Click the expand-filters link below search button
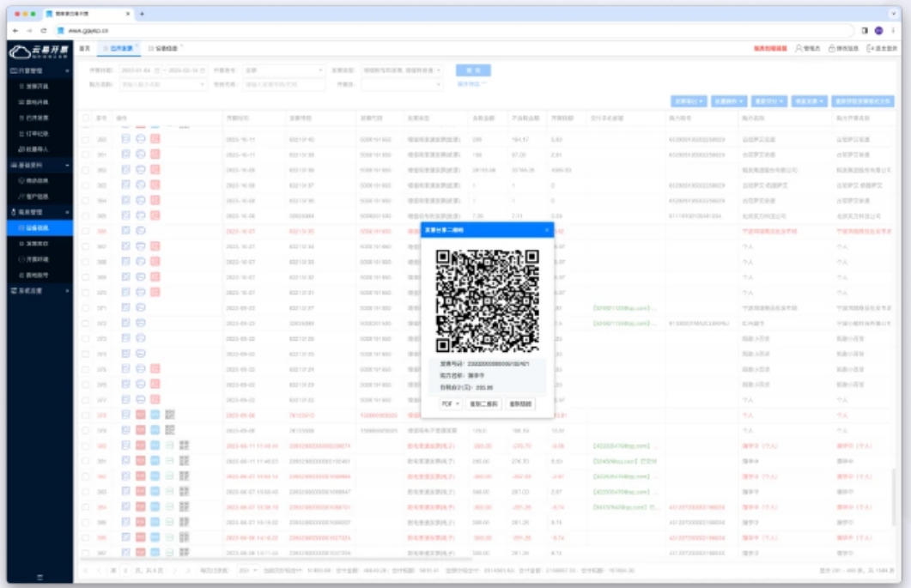Image resolution: width=911 pixels, height=588 pixels. (471, 84)
